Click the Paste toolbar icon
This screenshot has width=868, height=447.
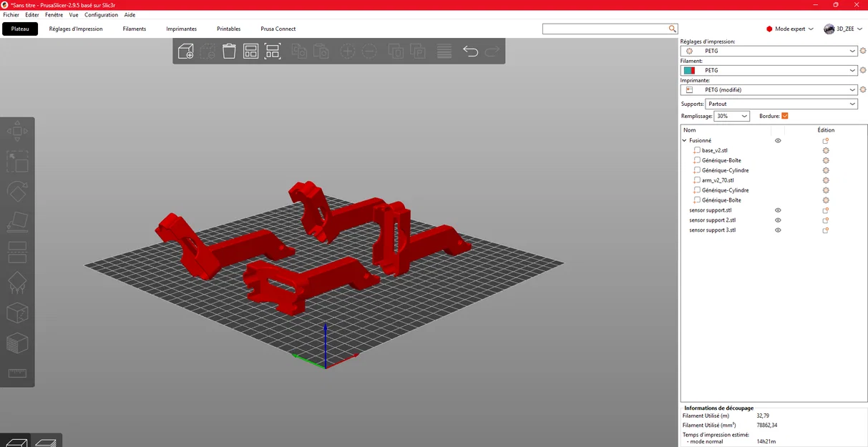pyautogui.click(x=321, y=51)
